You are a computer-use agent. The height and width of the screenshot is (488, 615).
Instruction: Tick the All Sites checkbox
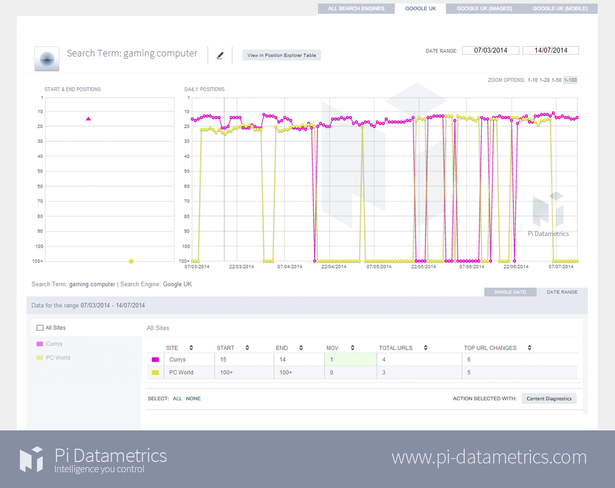(40, 328)
